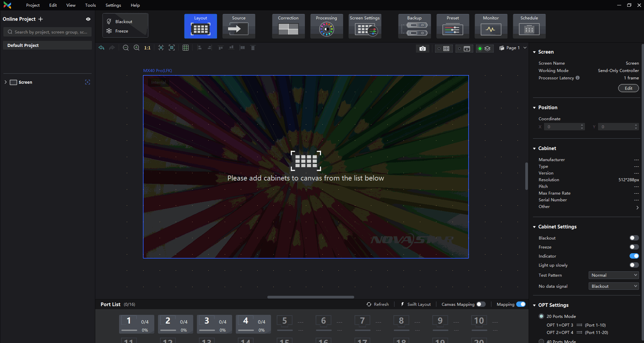Take a canvas snapshot with camera icon
Viewport: 644px width, 343px height.
[x=423, y=49]
